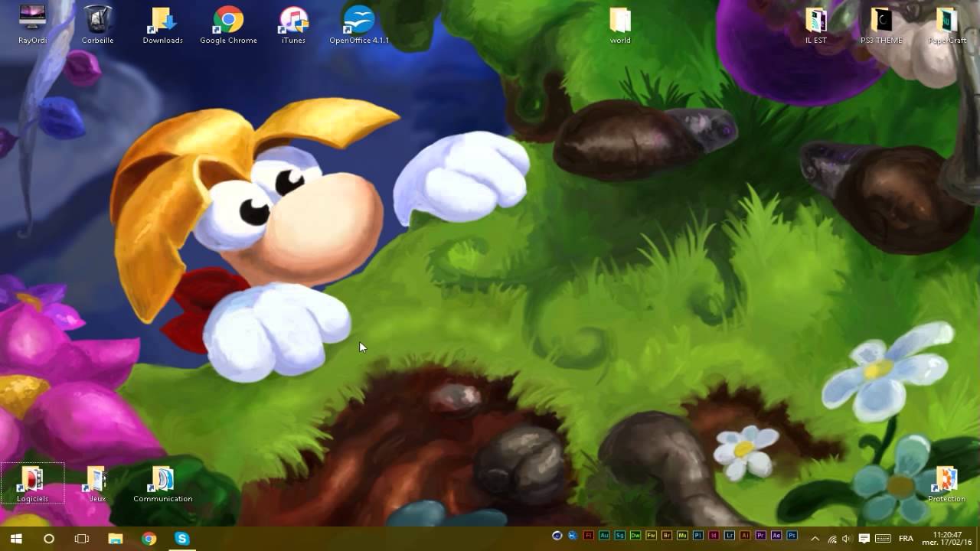The image size is (980, 551).
Task: Launch Adobe Photoshop (Ps) from the taskbar
Action: [792, 536]
